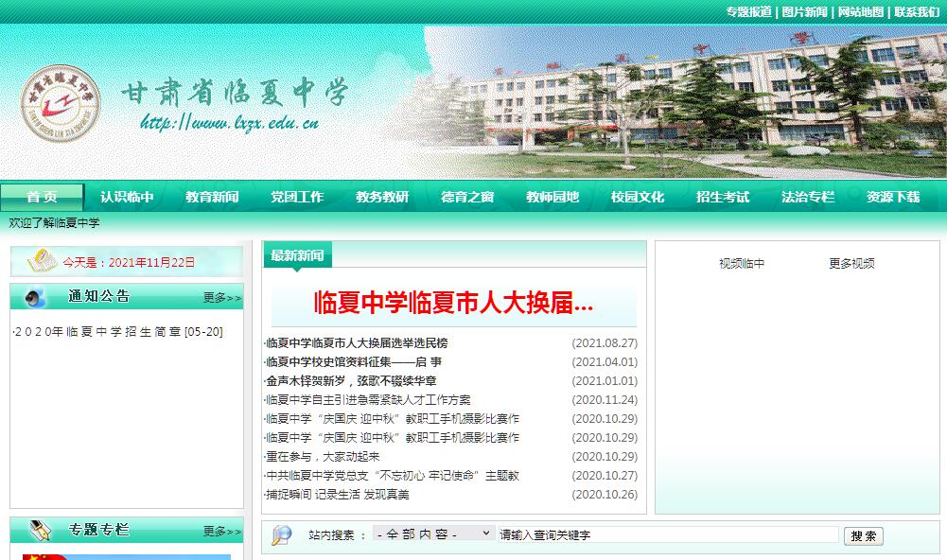This screenshot has height=560, width=947.
Task: Click the red headline 临夏中学临夏市人大换届
Action: (x=453, y=303)
